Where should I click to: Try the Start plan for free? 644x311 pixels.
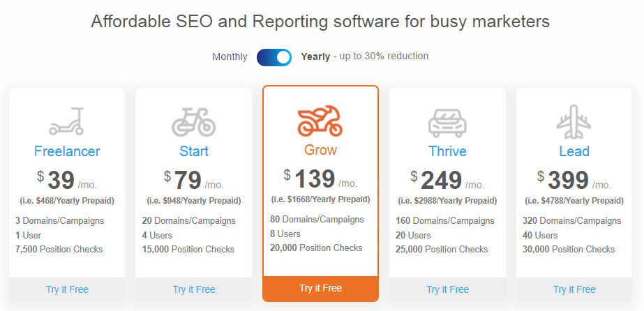point(194,289)
